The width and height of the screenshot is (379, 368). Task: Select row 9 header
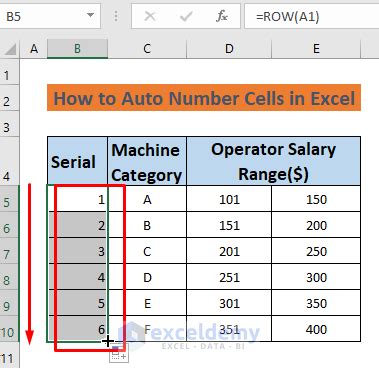(x=9, y=303)
